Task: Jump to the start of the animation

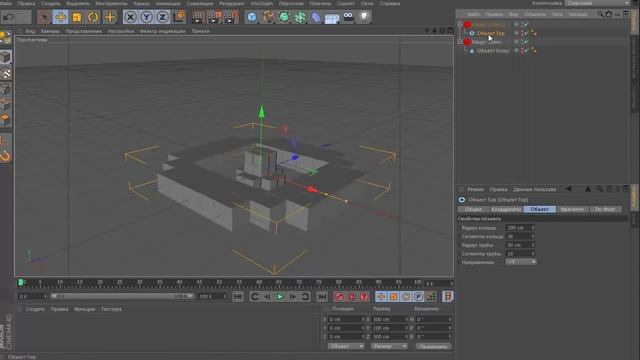Action: pos(238,297)
